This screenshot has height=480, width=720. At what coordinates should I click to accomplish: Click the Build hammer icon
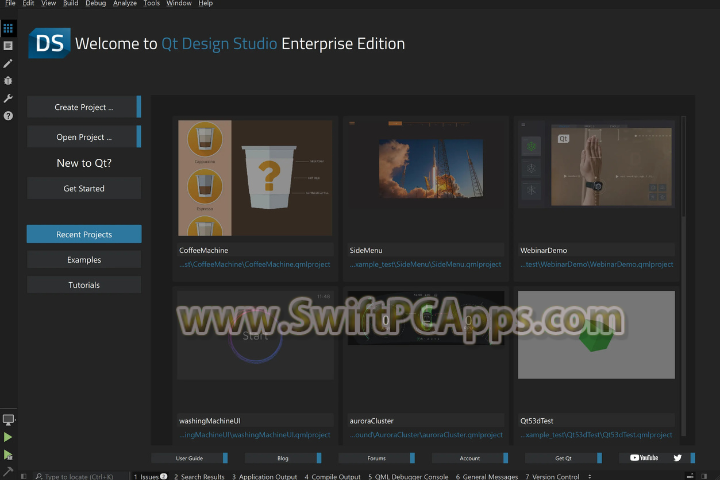8,471
